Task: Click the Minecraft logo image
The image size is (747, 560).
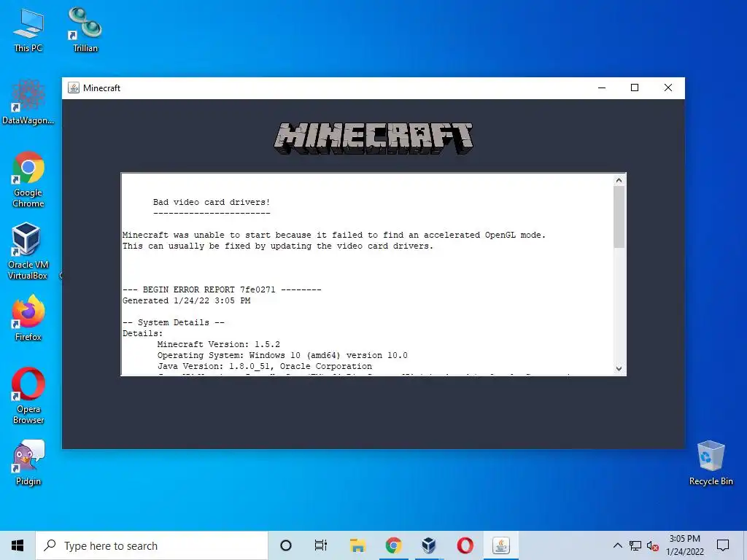Action: [373, 138]
